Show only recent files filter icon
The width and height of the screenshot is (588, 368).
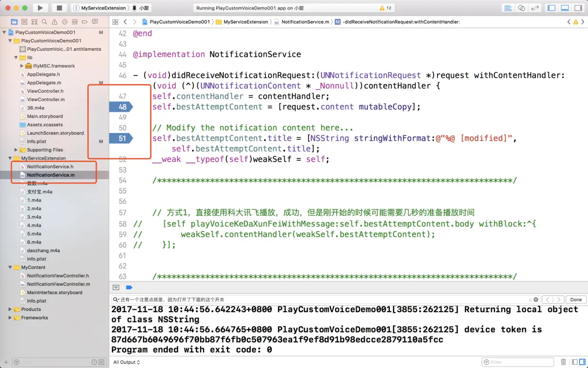94,362
